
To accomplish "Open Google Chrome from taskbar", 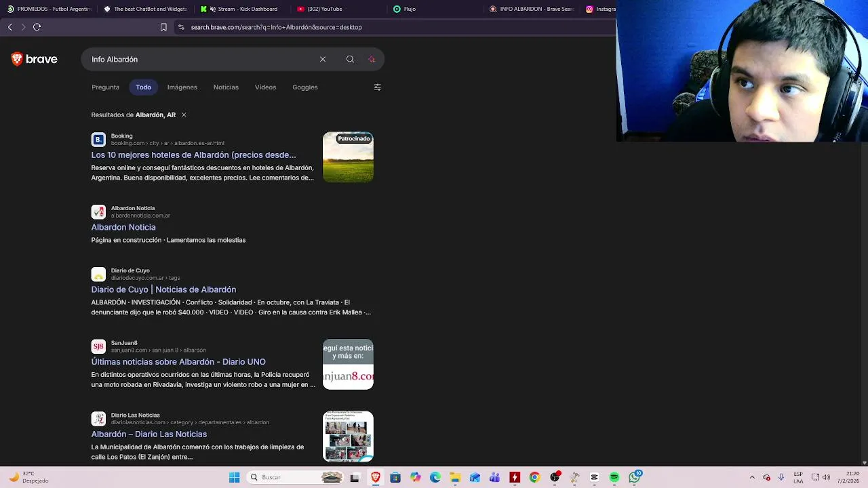I will point(534,477).
